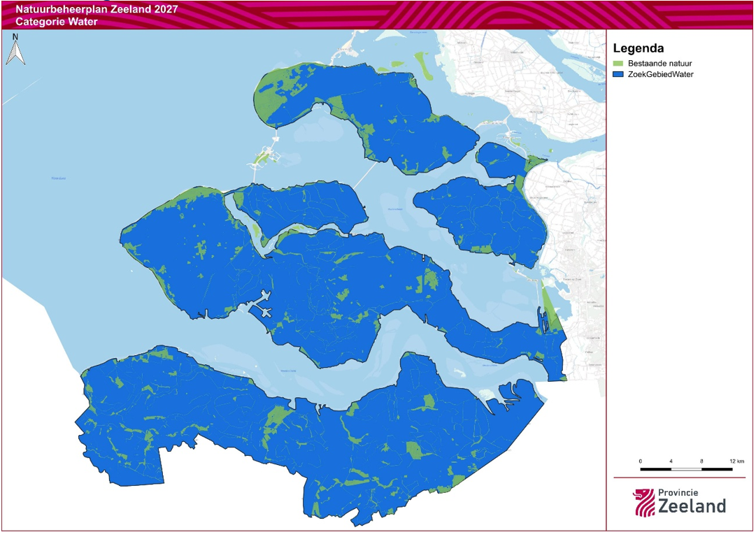
Task: Click the Natuurbeheerplan Zeeland 2027 title
Action: pos(97,9)
